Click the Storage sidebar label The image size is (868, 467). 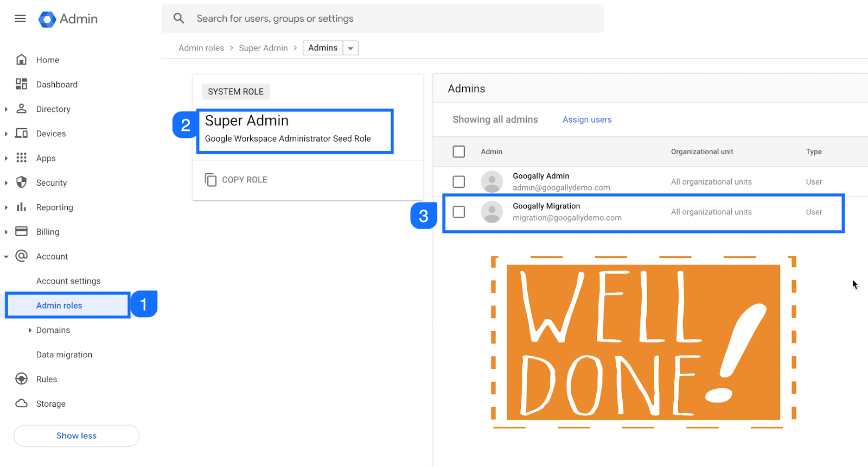point(51,403)
